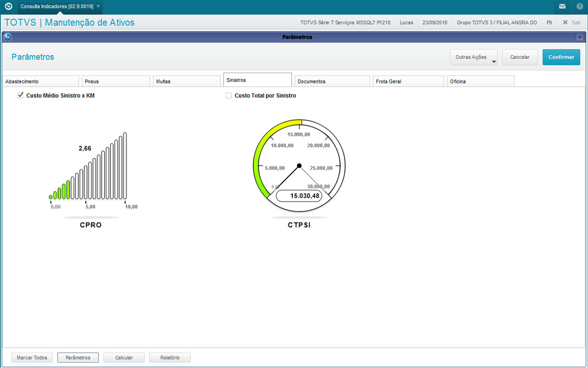Click the TOTVS logo icon in the top-left corner
The image size is (588, 368).
tap(8, 6)
